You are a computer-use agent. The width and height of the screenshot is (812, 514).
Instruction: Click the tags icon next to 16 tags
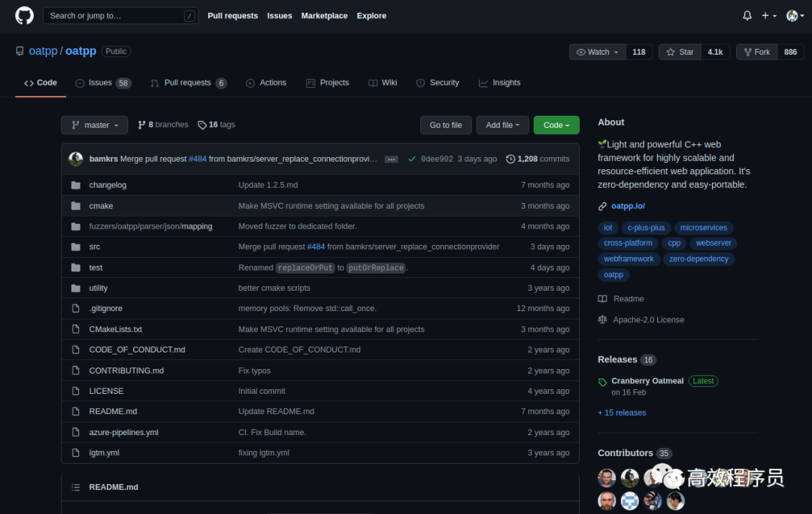click(x=202, y=125)
